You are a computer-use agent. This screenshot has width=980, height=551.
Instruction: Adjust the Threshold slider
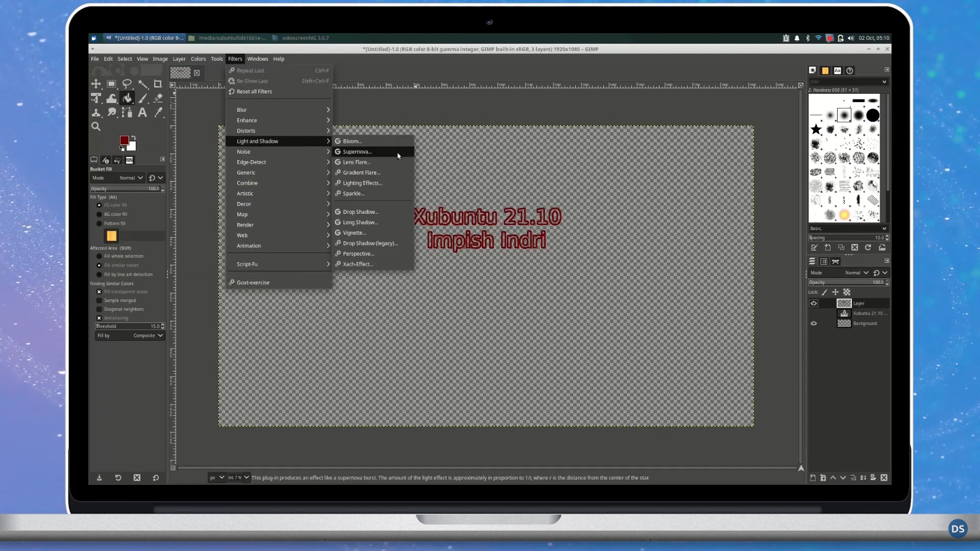click(x=130, y=327)
